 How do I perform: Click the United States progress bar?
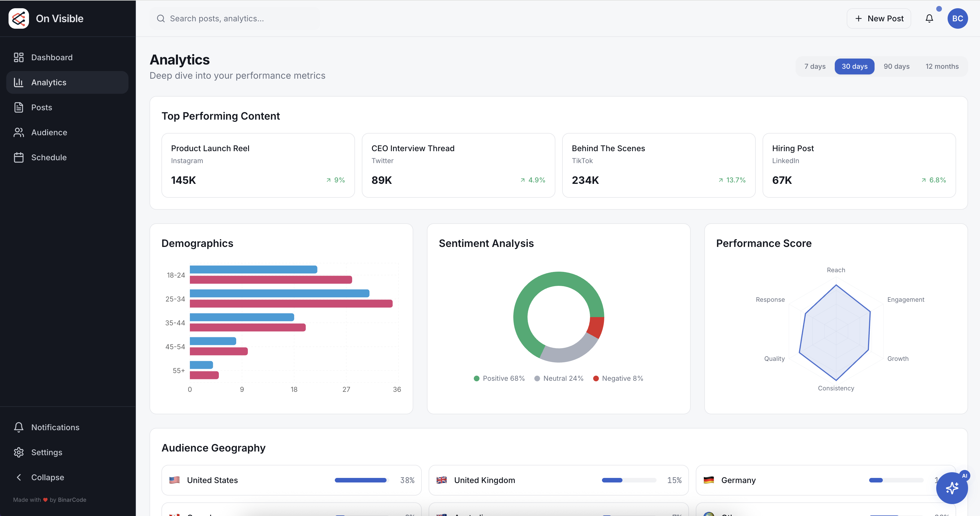coord(360,480)
